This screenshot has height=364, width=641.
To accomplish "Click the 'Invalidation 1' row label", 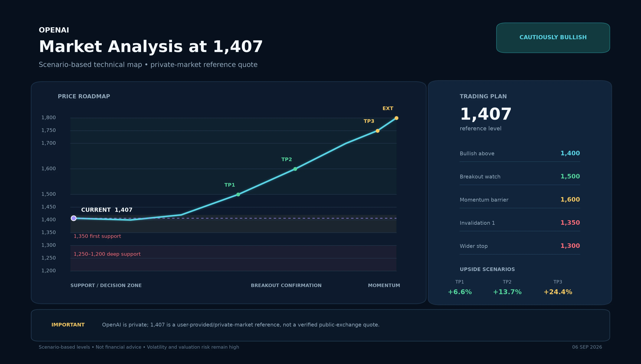I will point(477,223).
